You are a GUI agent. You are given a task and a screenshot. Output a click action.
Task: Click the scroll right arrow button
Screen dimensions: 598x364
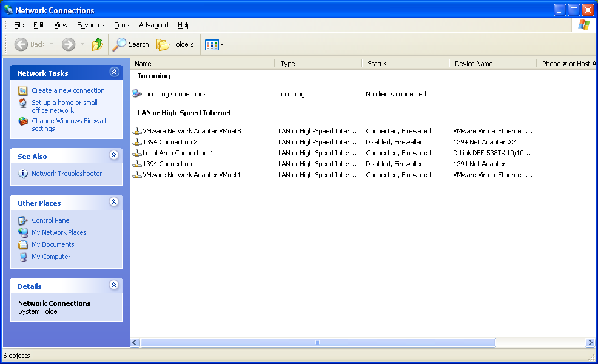[x=590, y=343]
